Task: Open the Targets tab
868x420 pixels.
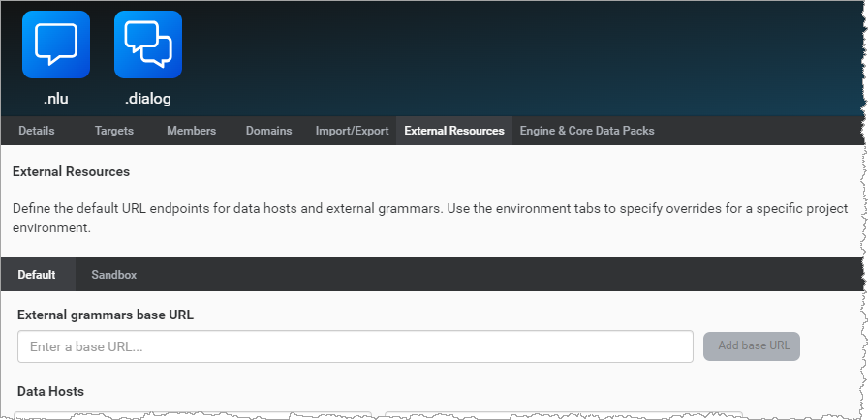Action: click(x=114, y=131)
